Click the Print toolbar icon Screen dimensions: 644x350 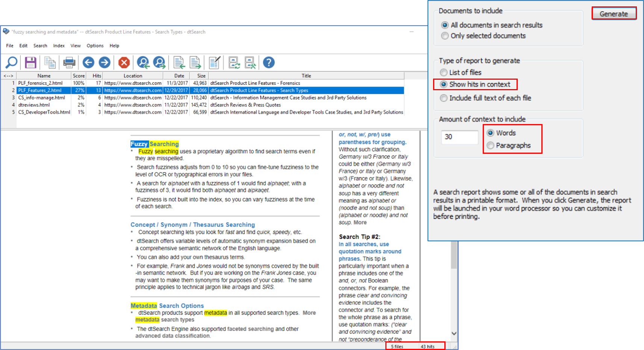click(x=69, y=62)
